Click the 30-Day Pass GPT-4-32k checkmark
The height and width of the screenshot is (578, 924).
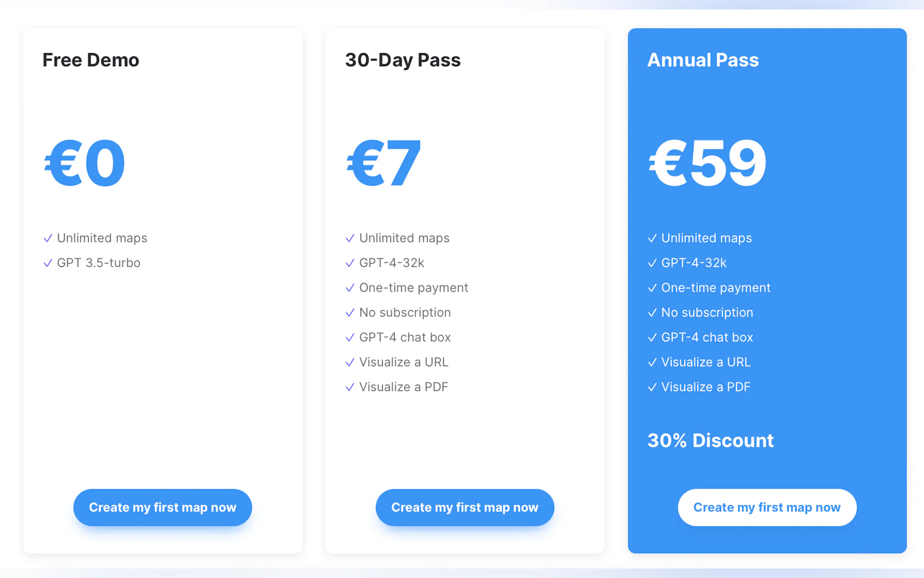click(350, 263)
